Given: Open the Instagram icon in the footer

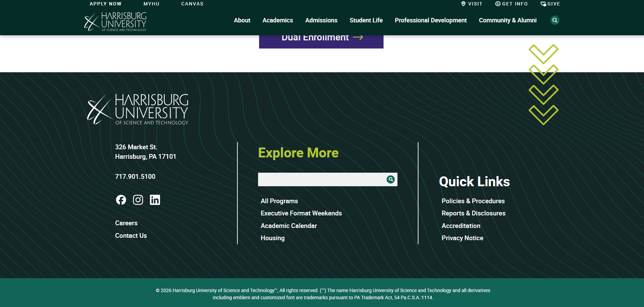Looking at the screenshot, I should [138, 200].
